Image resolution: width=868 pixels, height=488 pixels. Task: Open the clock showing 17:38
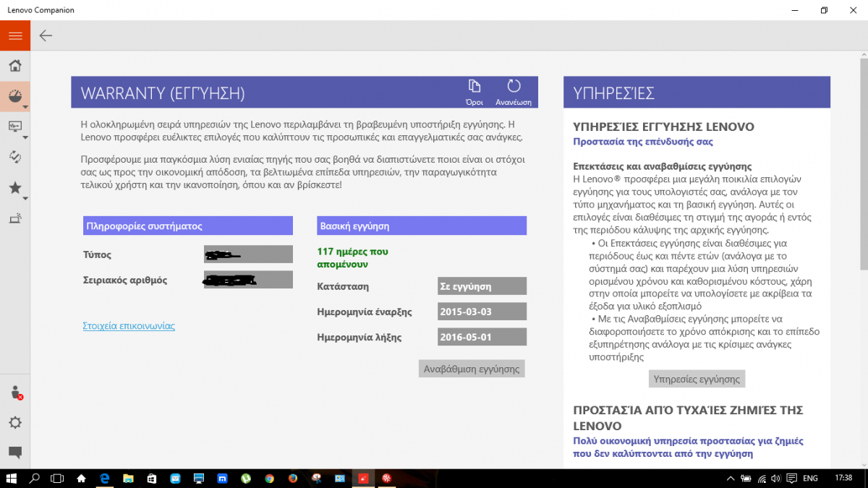pyautogui.click(x=843, y=478)
